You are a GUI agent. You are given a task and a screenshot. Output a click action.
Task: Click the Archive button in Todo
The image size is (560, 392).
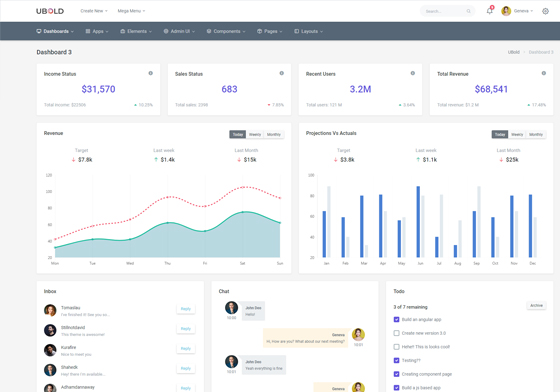(x=536, y=306)
